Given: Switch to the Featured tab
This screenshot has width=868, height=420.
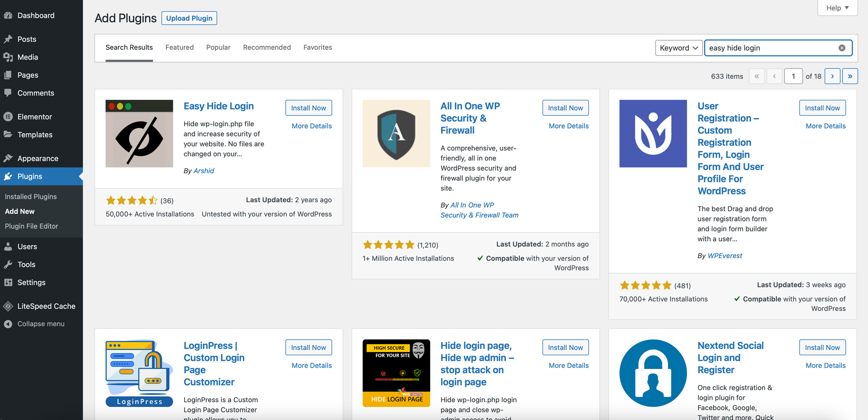Looking at the screenshot, I should coord(180,47).
